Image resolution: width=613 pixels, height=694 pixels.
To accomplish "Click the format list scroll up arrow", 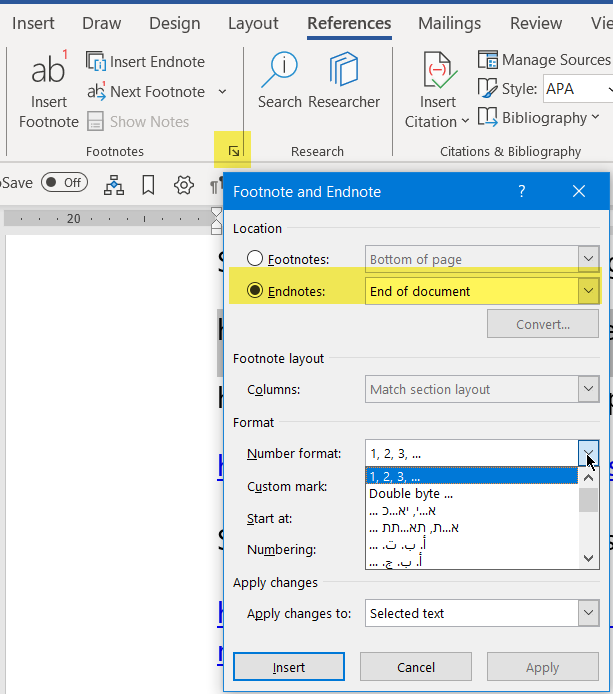I will [x=589, y=478].
